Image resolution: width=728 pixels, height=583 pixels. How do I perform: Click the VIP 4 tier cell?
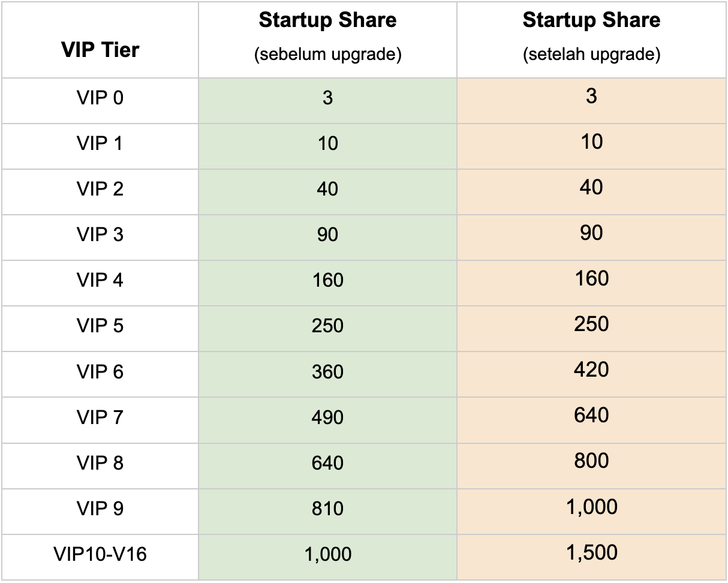pos(100,280)
